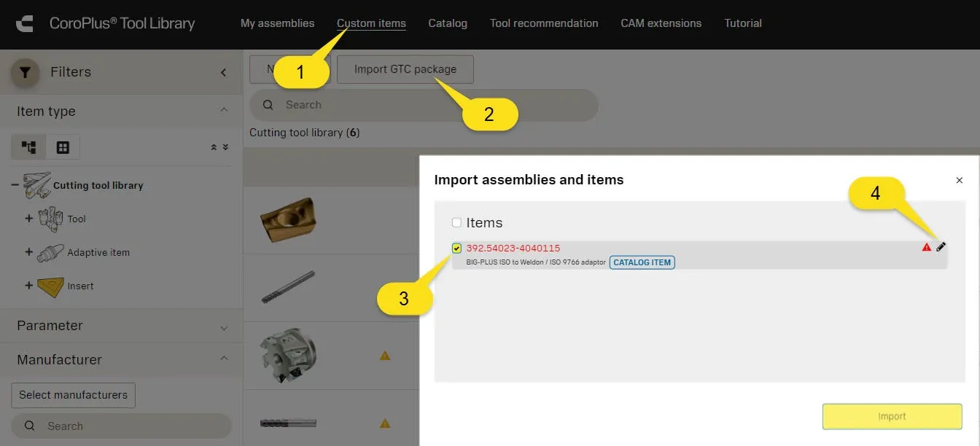This screenshot has width=980, height=446.
Task: Expand the Tool tree node
Action: [29, 219]
